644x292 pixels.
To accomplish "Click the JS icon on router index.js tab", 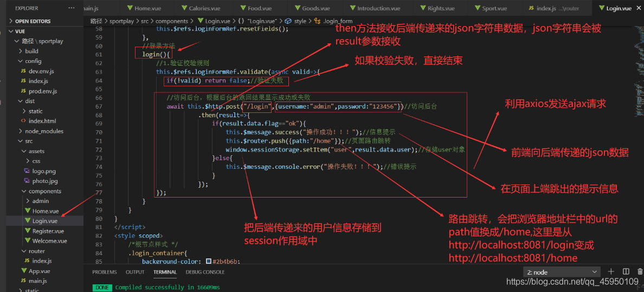I will pos(531,8).
